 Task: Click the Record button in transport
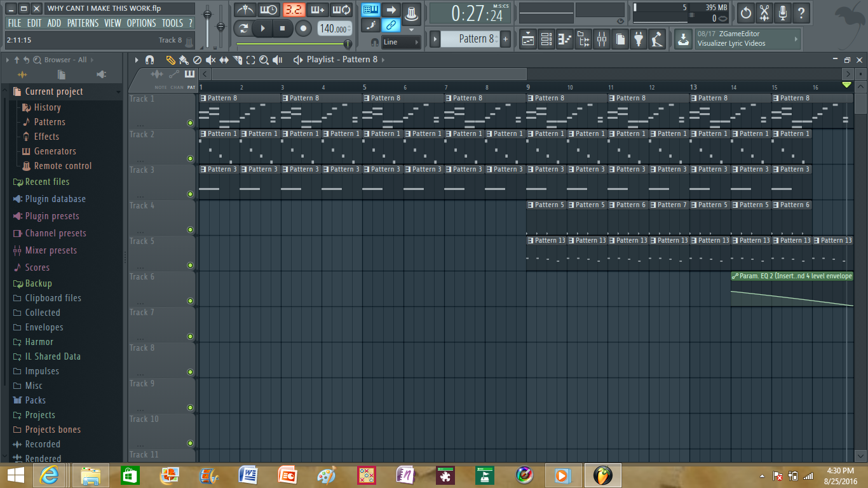coord(303,29)
